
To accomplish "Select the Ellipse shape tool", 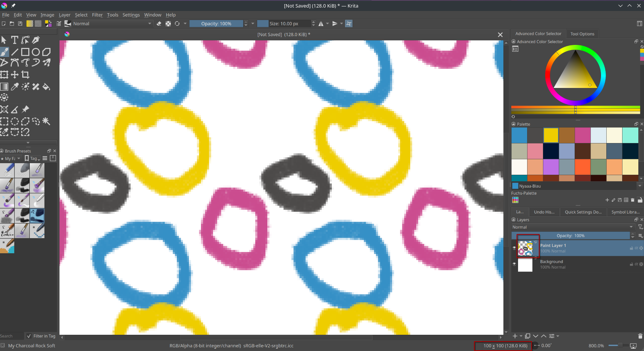I will pyautogui.click(x=36, y=52).
